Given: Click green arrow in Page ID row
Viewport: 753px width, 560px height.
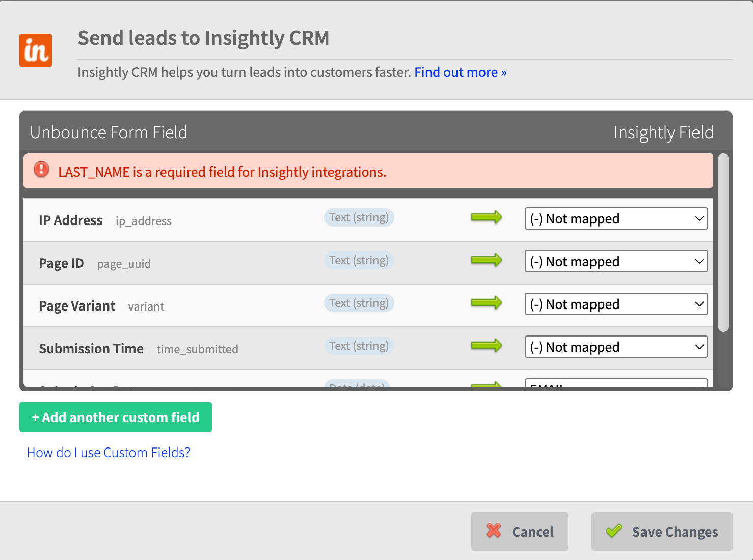Looking at the screenshot, I should [x=486, y=261].
